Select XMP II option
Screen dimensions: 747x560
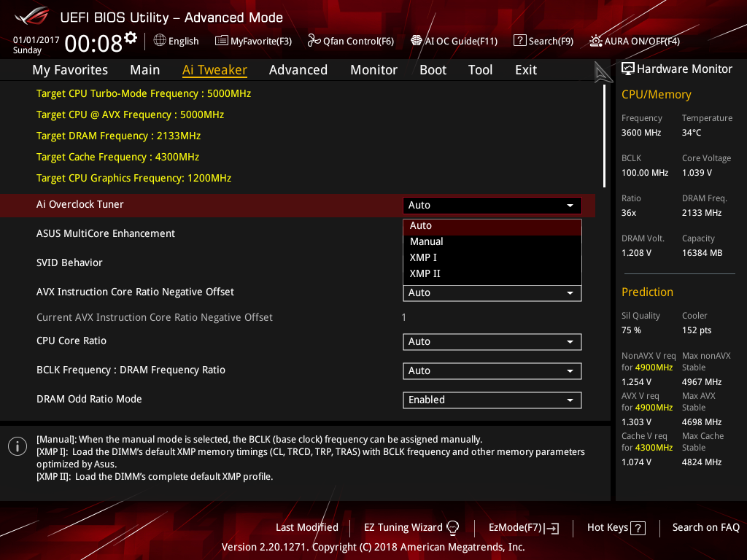(x=492, y=274)
